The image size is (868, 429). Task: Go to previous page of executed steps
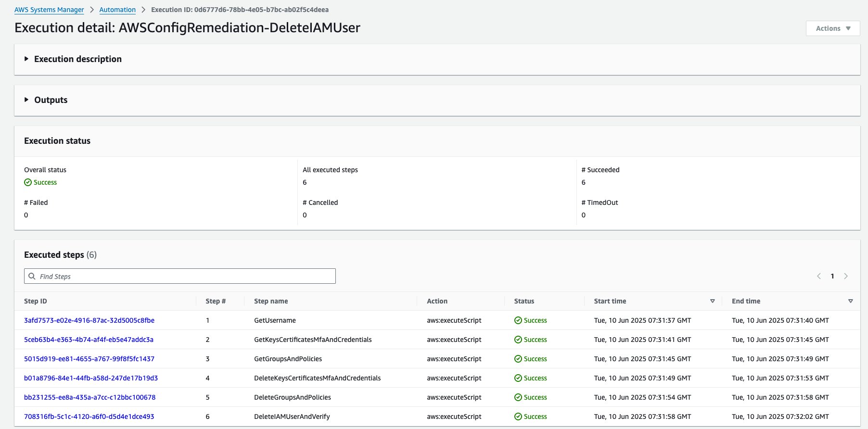pos(819,276)
